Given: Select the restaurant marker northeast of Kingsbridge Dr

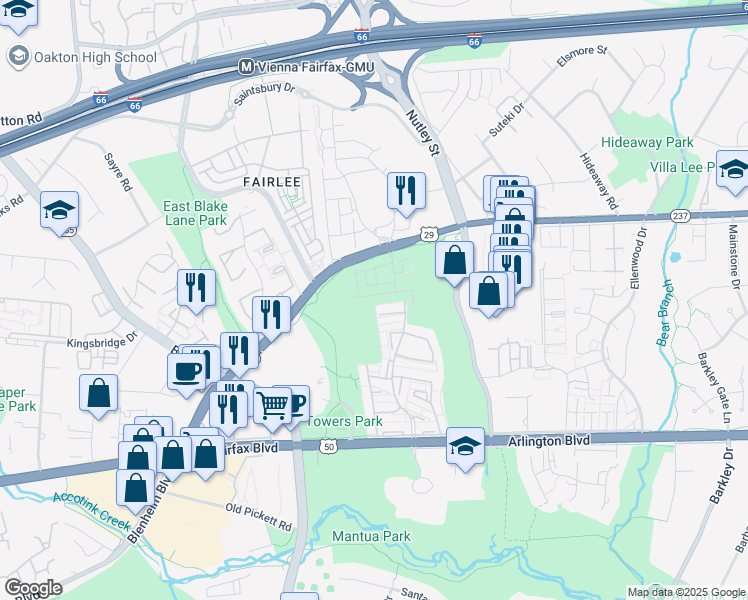Looking at the screenshot, I should (271, 315).
